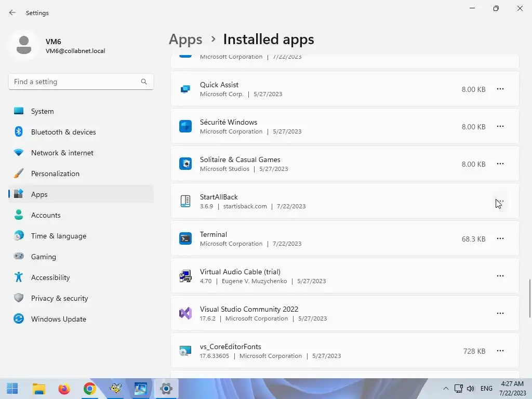Image resolution: width=532 pixels, height=399 pixels.
Task: Open more options for Virtual Audio Cable
Action: [x=500, y=276]
